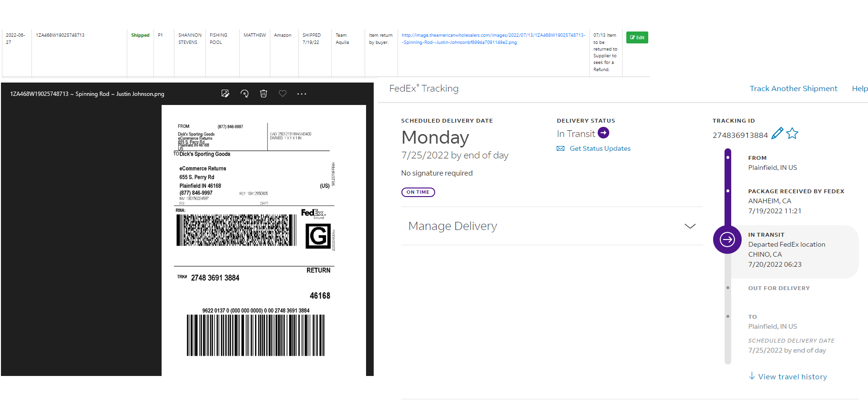Rotate the shipping label image
Viewport: 868px width, 417px height.
245,94
